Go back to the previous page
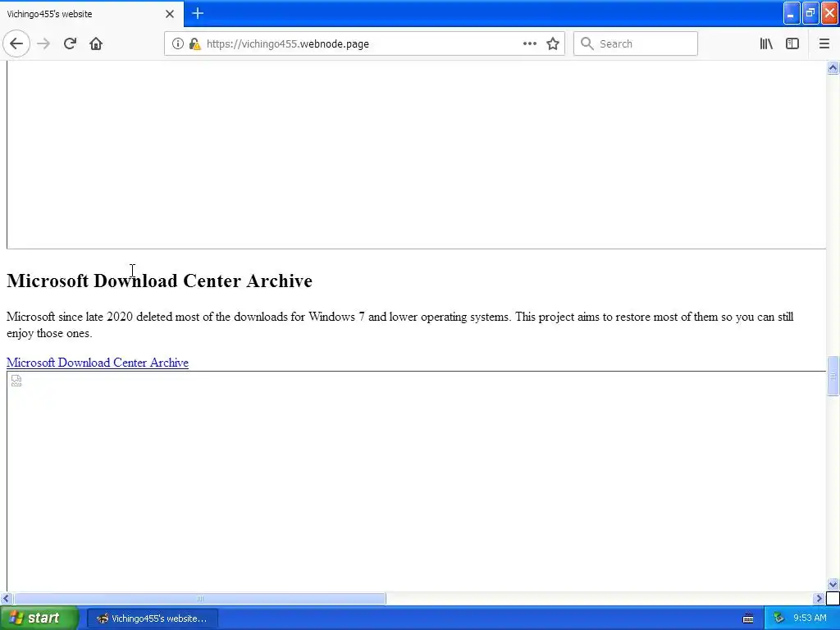The image size is (840, 630). pyautogui.click(x=16, y=43)
